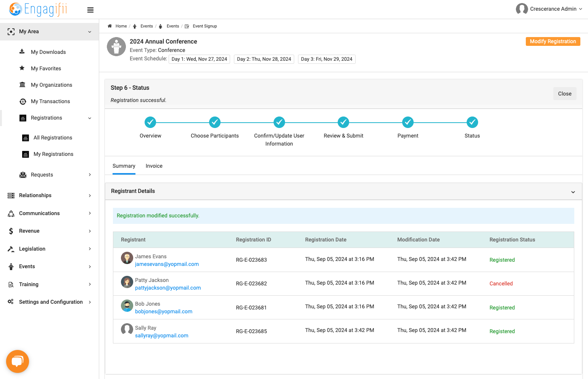Click the Close button
The image size is (588, 379).
[x=565, y=94]
